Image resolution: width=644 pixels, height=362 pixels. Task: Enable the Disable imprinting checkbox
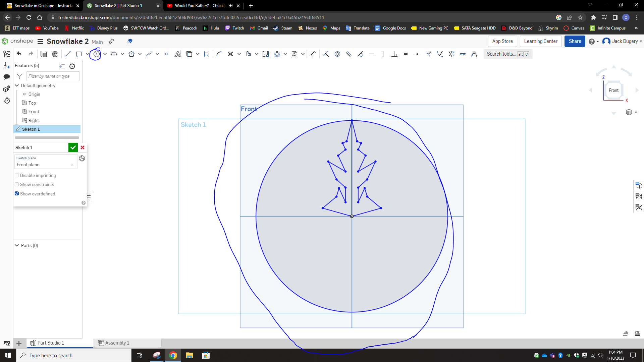(x=17, y=175)
